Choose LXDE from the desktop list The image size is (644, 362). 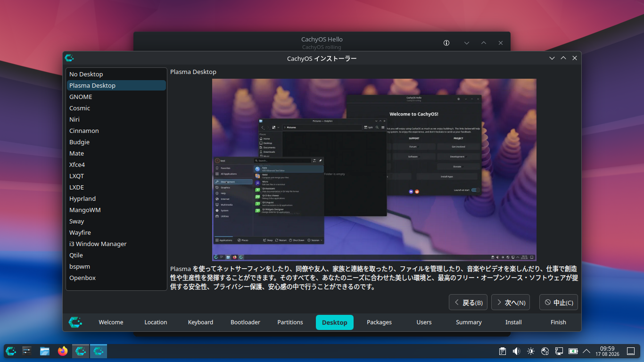click(x=116, y=187)
